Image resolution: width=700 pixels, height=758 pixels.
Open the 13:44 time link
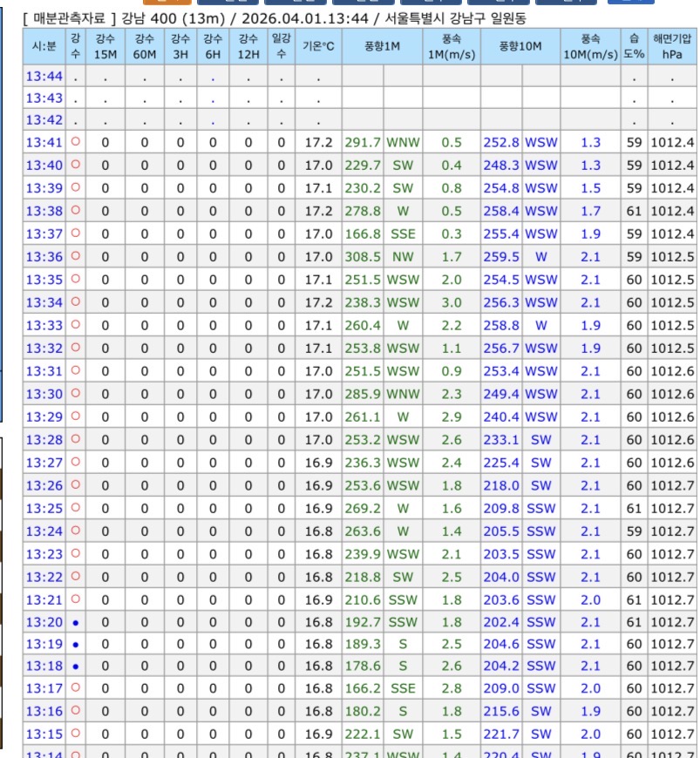coord(44,77)
